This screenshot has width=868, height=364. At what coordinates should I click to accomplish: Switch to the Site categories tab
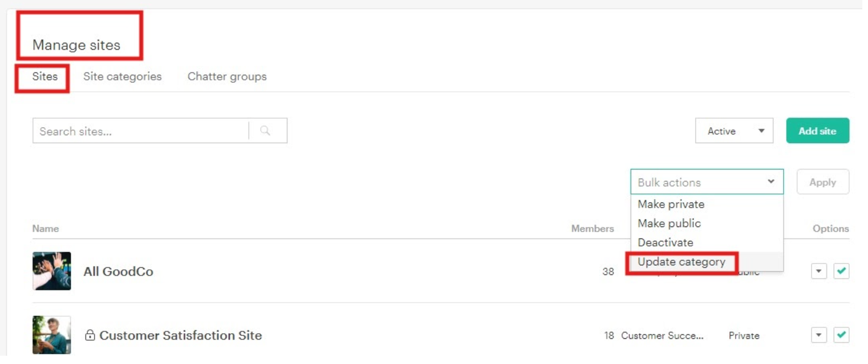click(x=123, y=76)
